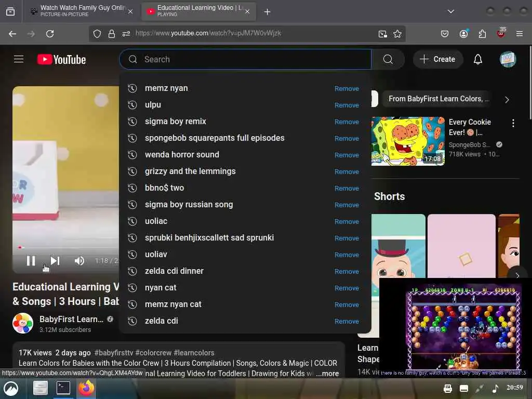The height and width of the screenshot is (399, 532).
Task: Click the YouTube search box
Action: click(x=245, y=59)
